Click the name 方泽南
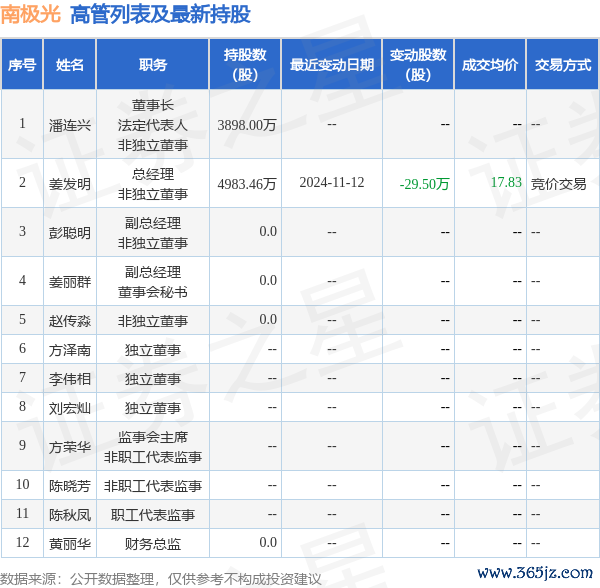The width and height of the screenshot is (600, 588). point(70,350)
